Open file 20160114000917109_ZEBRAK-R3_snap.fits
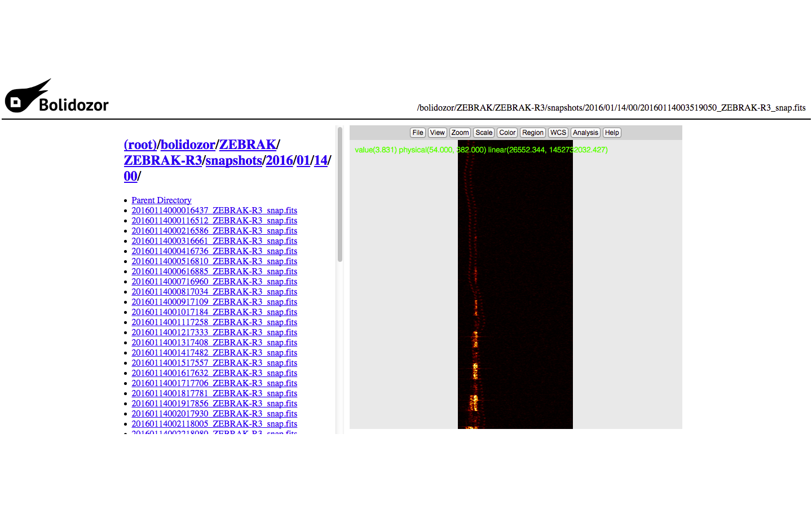The width and height of the screenshot is (812, 508). click(214, 302)
